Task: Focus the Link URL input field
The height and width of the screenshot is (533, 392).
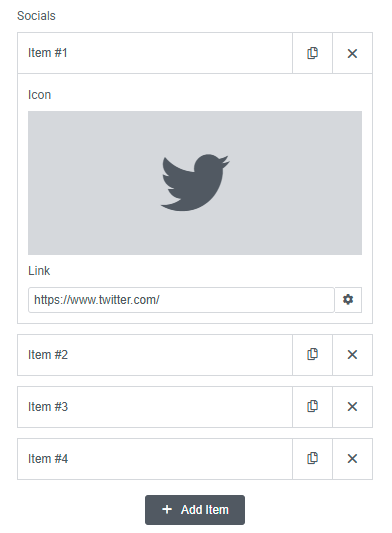Action: 181,300
